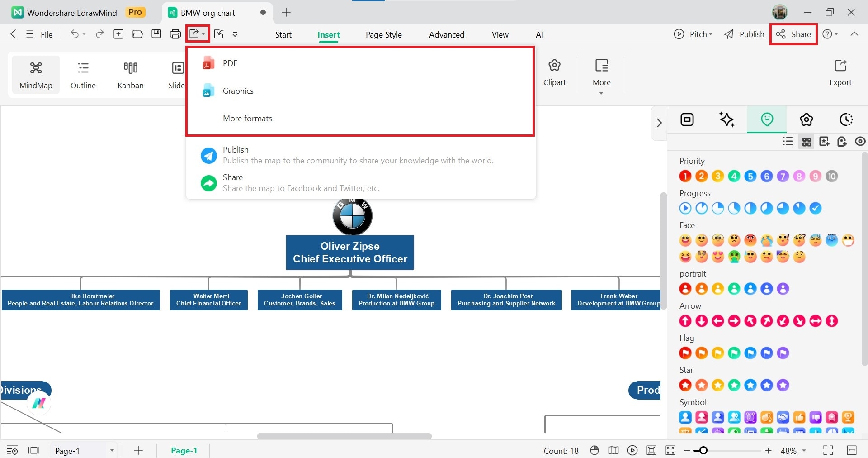
Task: Choose More formats export option
Action: [360, 118]
